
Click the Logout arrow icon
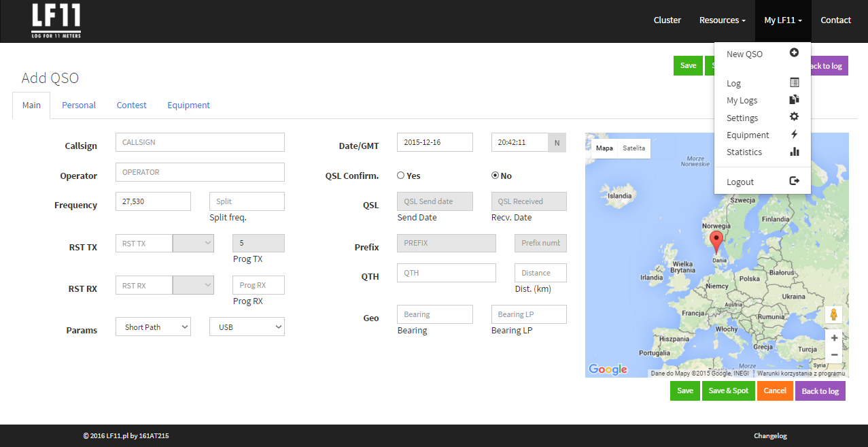(x=794, y=182)
